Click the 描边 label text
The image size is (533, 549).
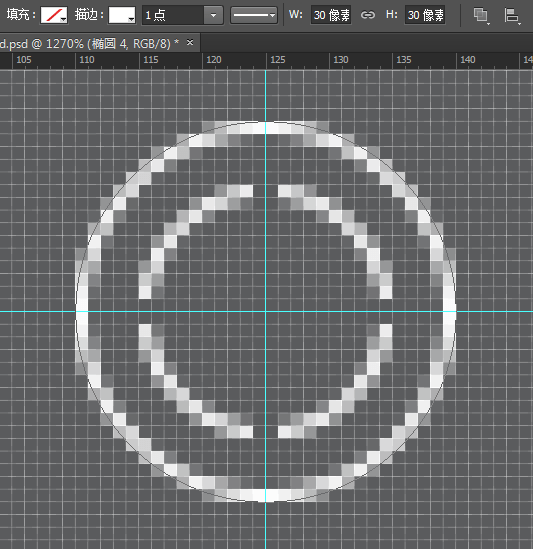tap(85, 15)
